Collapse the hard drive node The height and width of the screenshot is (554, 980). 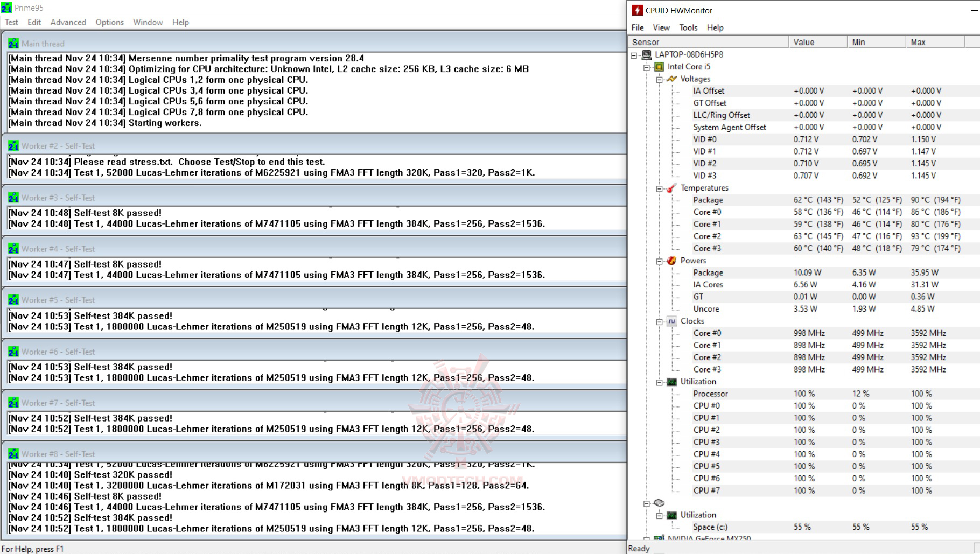[647, 503]
